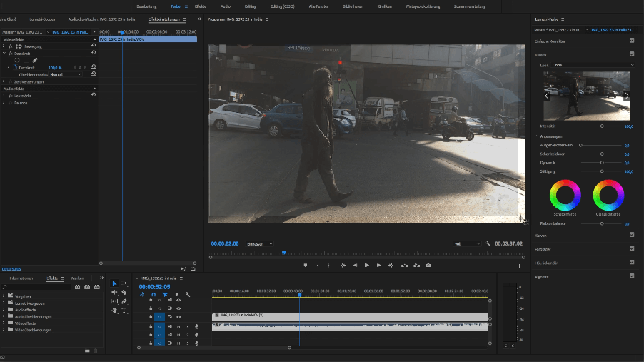The height and width of the screenshot is (362, 644).
Task: Open the Voll playback resolution dropdown
Action: coord(466,244)
